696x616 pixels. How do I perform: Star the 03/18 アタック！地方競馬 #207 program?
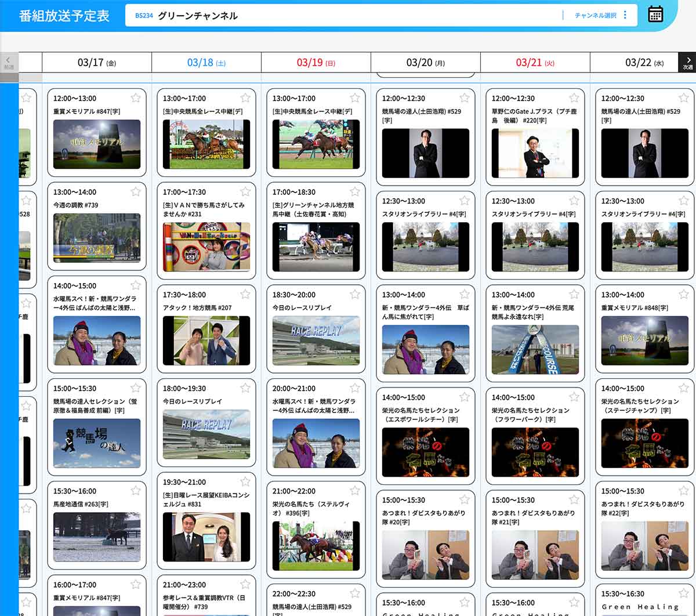coord(245,295)
